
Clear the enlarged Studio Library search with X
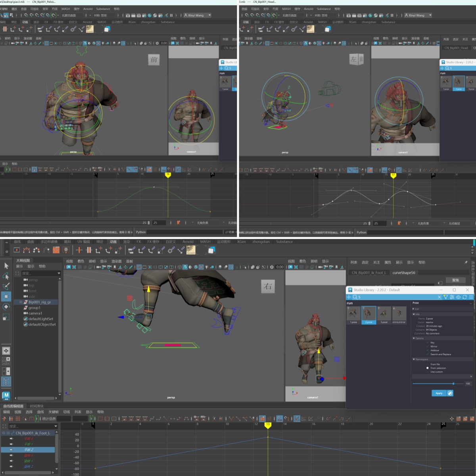pyautogui.click(x=439, y=297)
